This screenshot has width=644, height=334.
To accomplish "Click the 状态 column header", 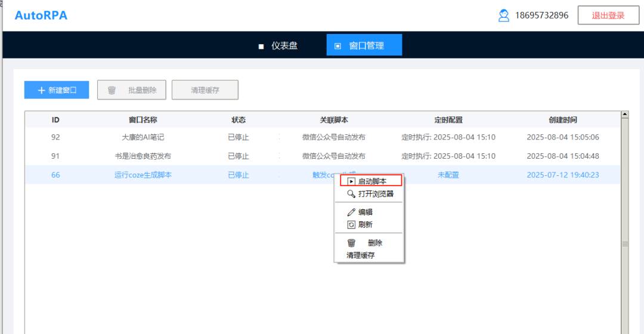I will pos(238,120).
